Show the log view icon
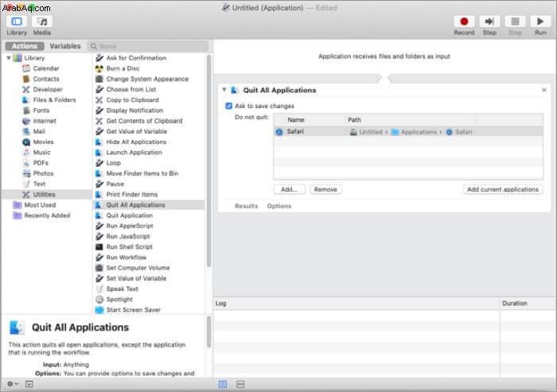Image resolution: width=557 pixels, height=392 pixels. coord(223,384)
